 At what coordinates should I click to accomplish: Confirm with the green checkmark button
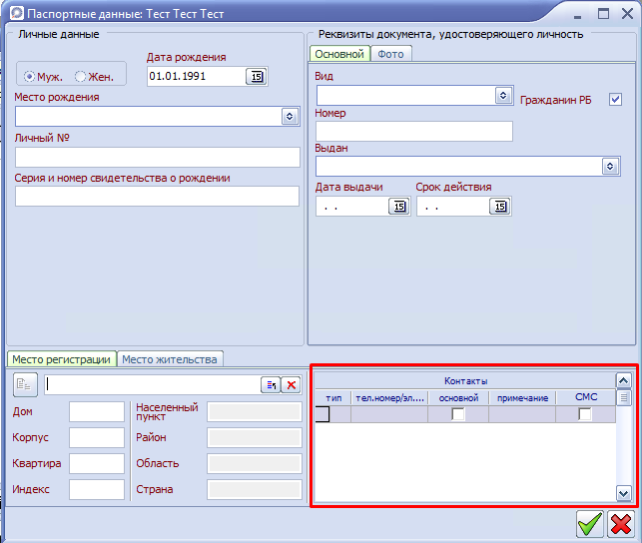(590, 523)
